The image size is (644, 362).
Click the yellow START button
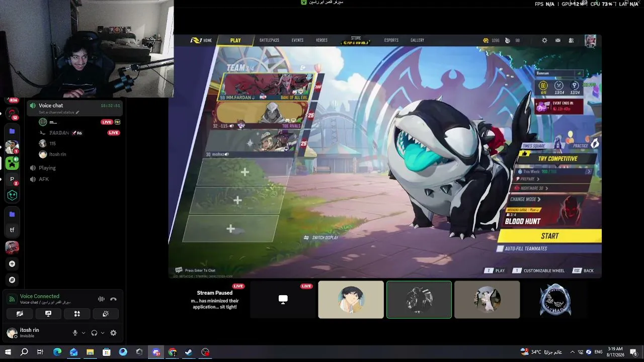pos(550,236)
